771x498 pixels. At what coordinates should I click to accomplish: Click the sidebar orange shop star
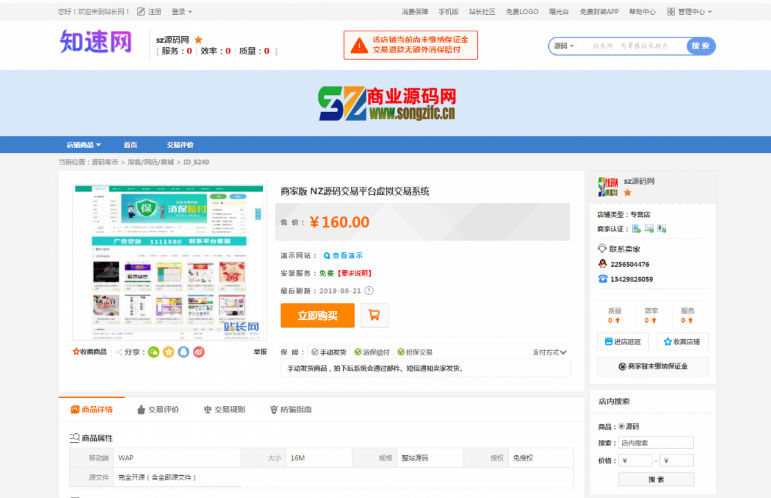coord(627,192)
